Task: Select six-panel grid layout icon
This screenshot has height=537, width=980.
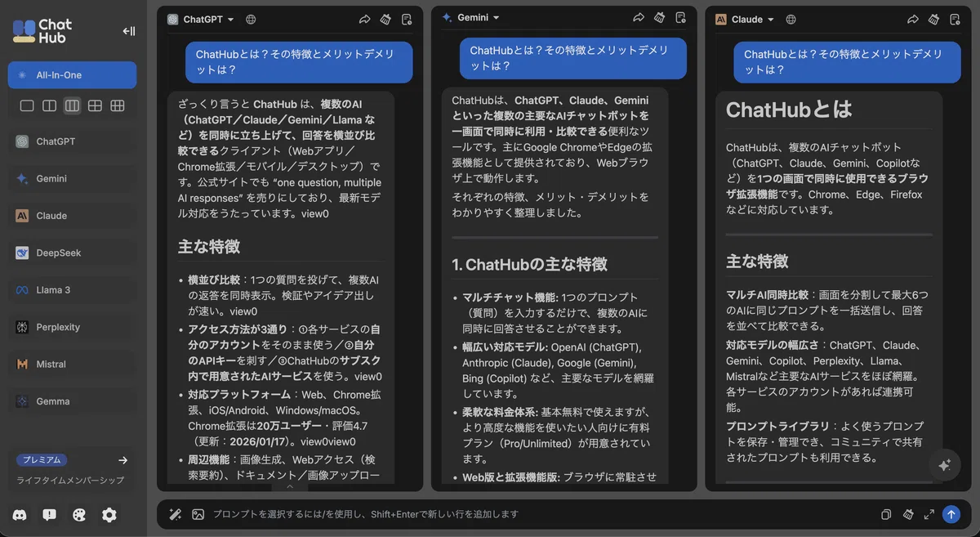Action: pos(118,106)
